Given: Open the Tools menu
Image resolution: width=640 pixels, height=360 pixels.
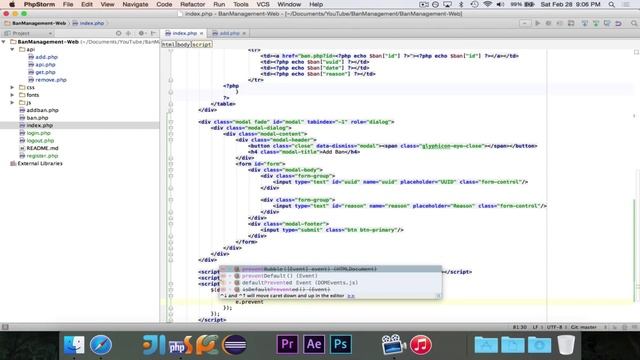Looking at the screenshot, I should tap(240, 4).
